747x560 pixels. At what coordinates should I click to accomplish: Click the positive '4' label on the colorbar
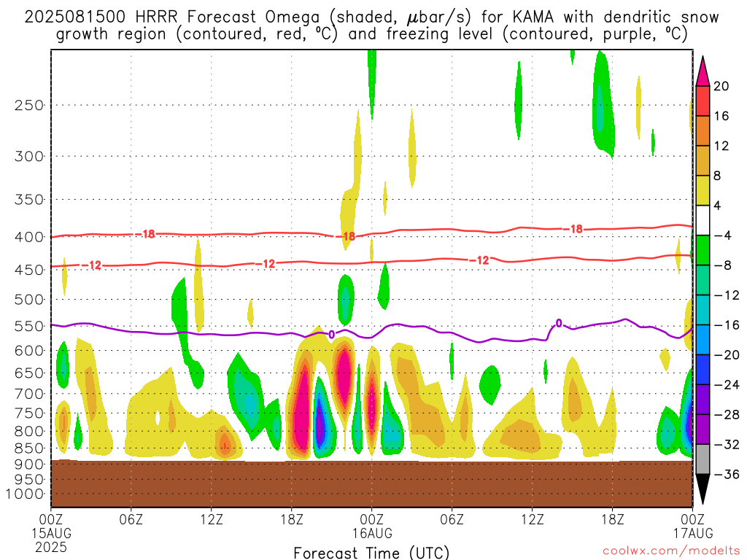[717, 206]
